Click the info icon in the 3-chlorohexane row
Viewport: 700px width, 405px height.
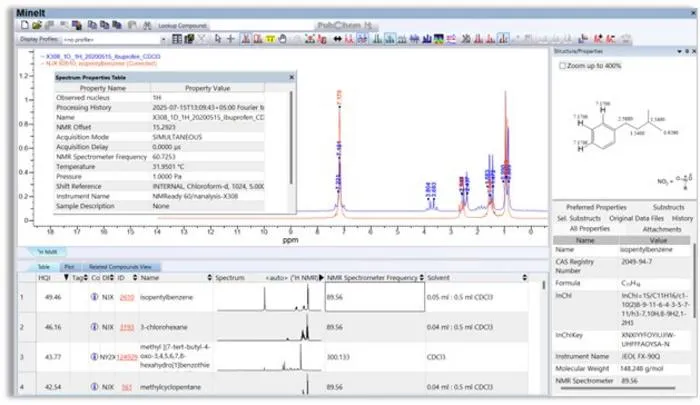94,326
